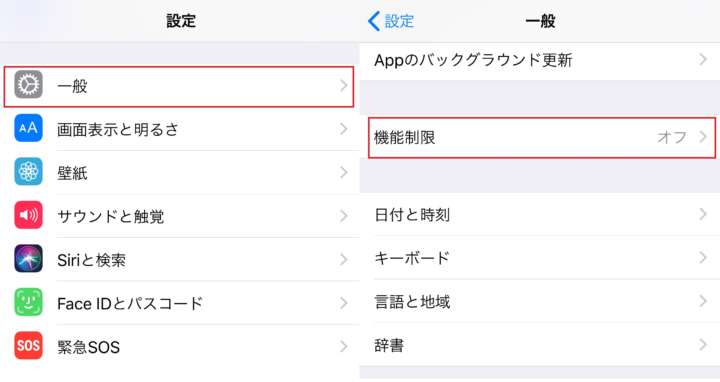This screenshot has height=382, width=720.
Task: Tap the Siri & Search icon
Action: click(x=28, y=258)
